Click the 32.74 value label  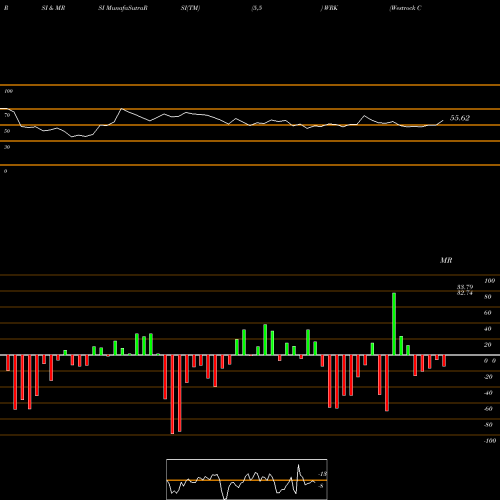465,293
